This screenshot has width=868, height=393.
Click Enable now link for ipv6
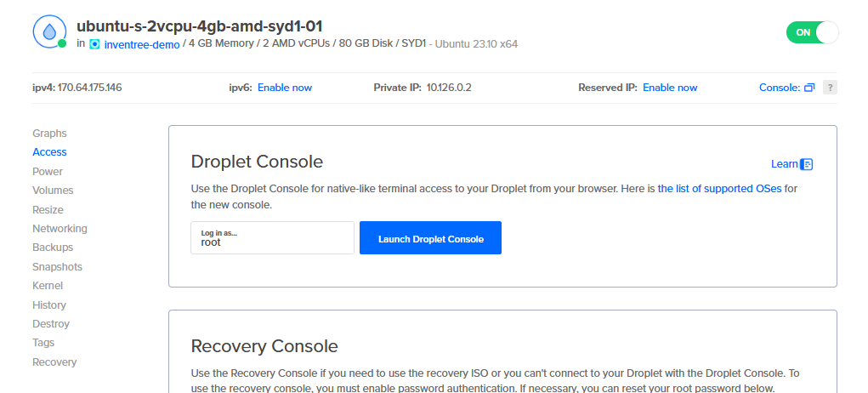(x=284, y=88)
